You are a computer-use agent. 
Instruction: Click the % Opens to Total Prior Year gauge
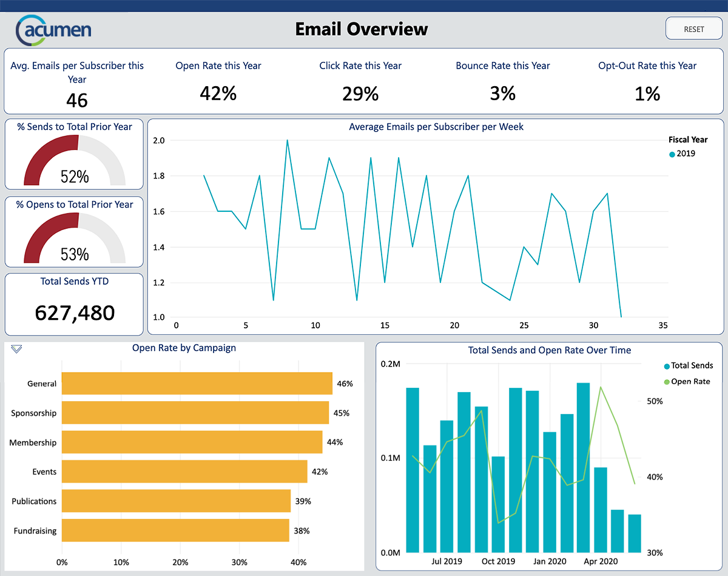tap(75, 238)
